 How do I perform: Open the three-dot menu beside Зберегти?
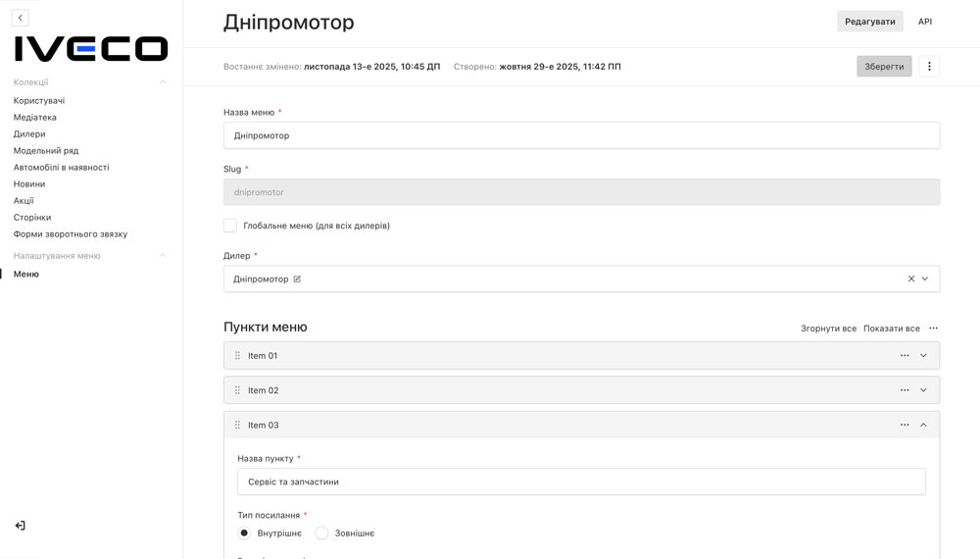click(x=929, y=66)
